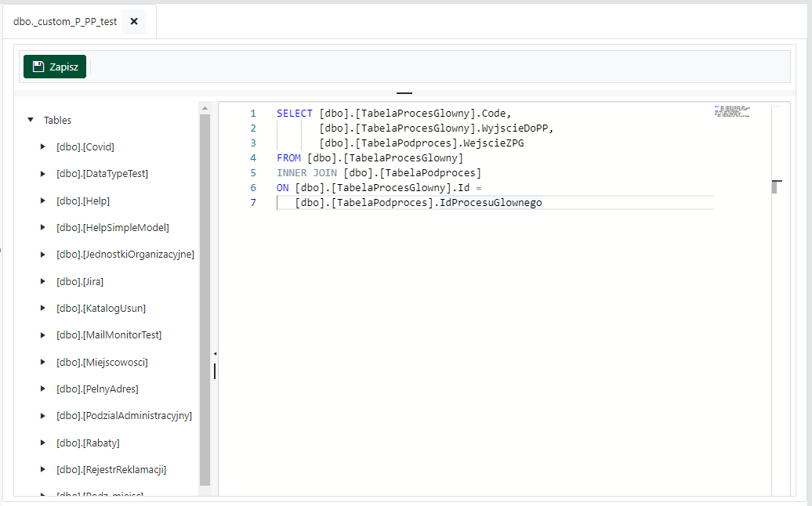This screenshot has height=506, width=812.
Task: Expand the [dbo].[PodzialAdministracyjny] table arrow
Action: [x=43, y=415]
